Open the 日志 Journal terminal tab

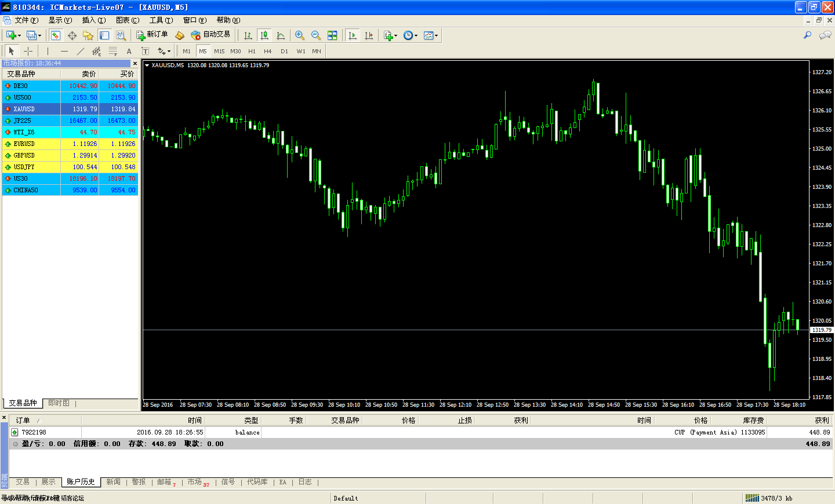[305, 482]
